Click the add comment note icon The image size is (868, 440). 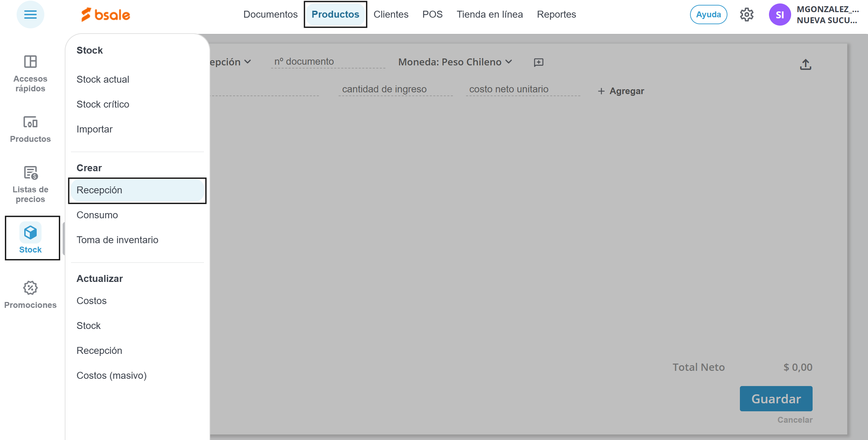tap(538, 62)
